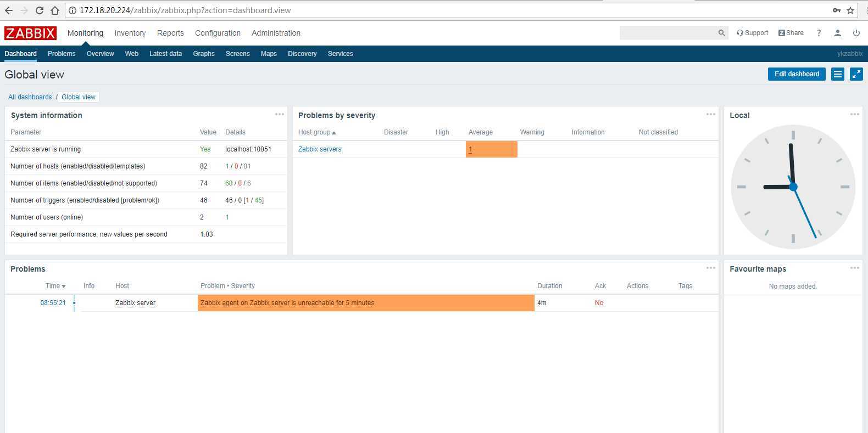Acknowledge the problem via the No link
Screen dimensions: 868x433
click(x=599, y=303)
